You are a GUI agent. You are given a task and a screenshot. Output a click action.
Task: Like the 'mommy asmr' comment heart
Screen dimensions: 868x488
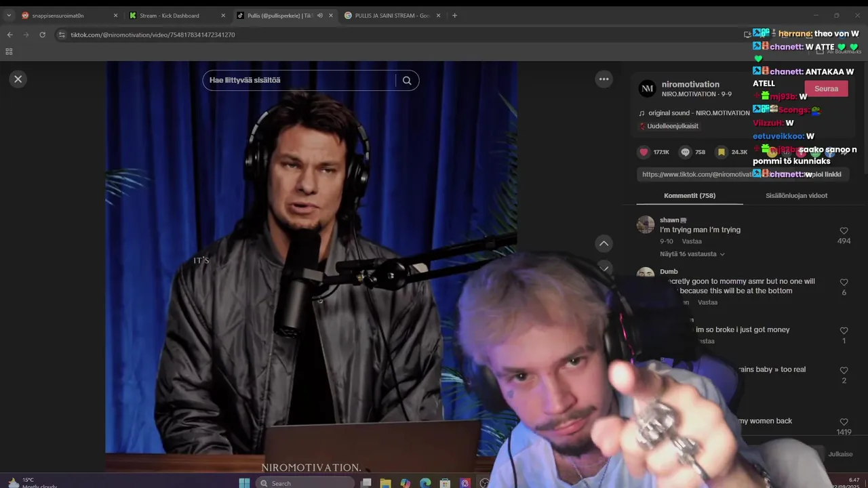pyautogui.click(x=844, y=283)
